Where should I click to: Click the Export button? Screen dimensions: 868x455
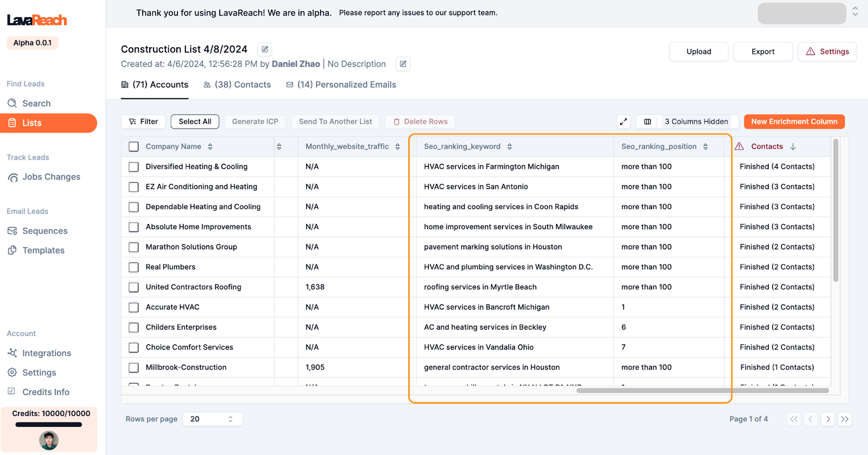pyautogui.click(x=763, y=52)
